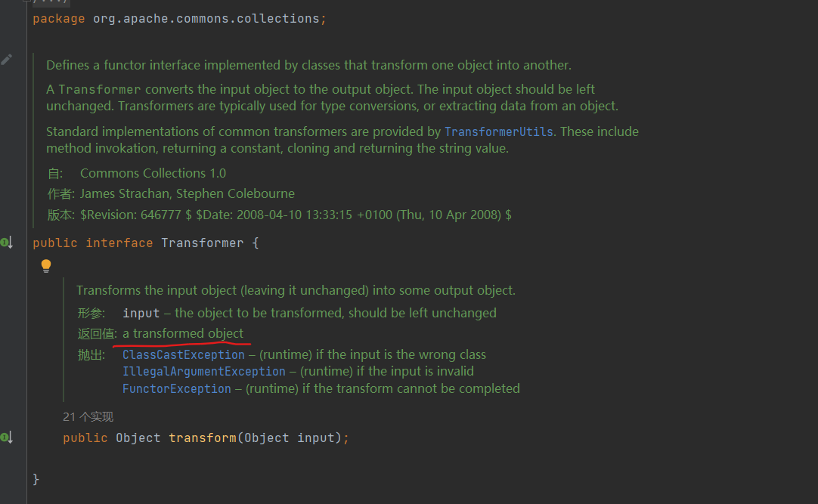Image resolution: width=818 pixels, height=504 pixels.
Task: Click the "21 个实现" implementations hint
Action: coord(88,416)
